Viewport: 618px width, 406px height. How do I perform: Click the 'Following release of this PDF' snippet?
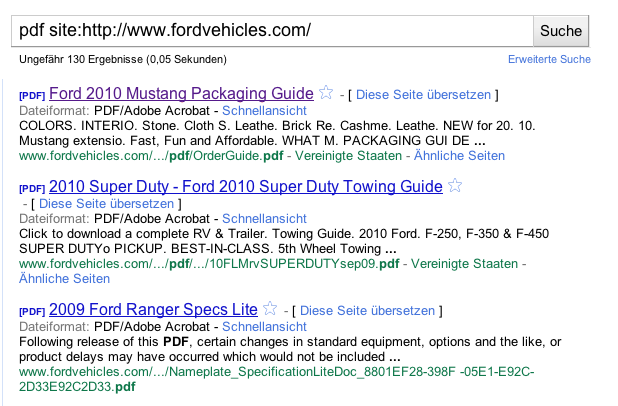tap(290, 349)
